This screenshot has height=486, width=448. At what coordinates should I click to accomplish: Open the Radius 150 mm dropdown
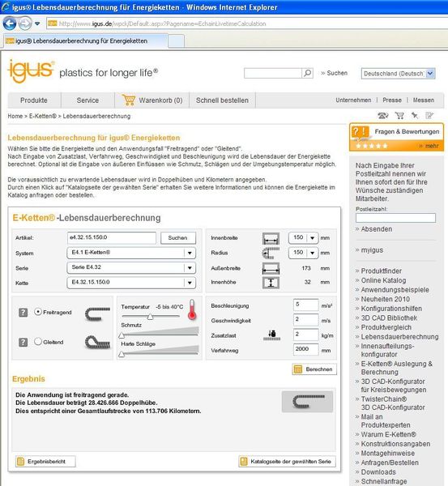click(303, 253)
